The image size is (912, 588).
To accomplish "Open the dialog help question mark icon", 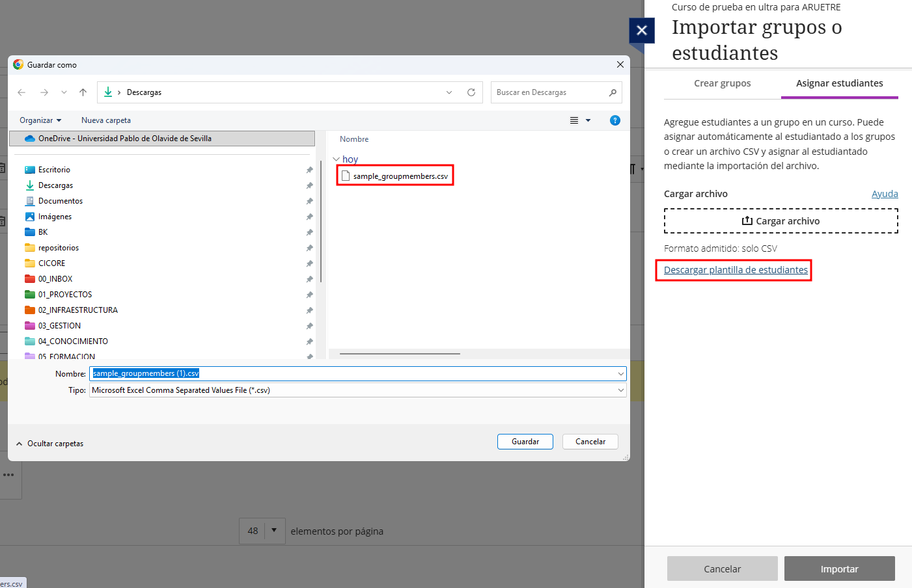I will 615,120.
